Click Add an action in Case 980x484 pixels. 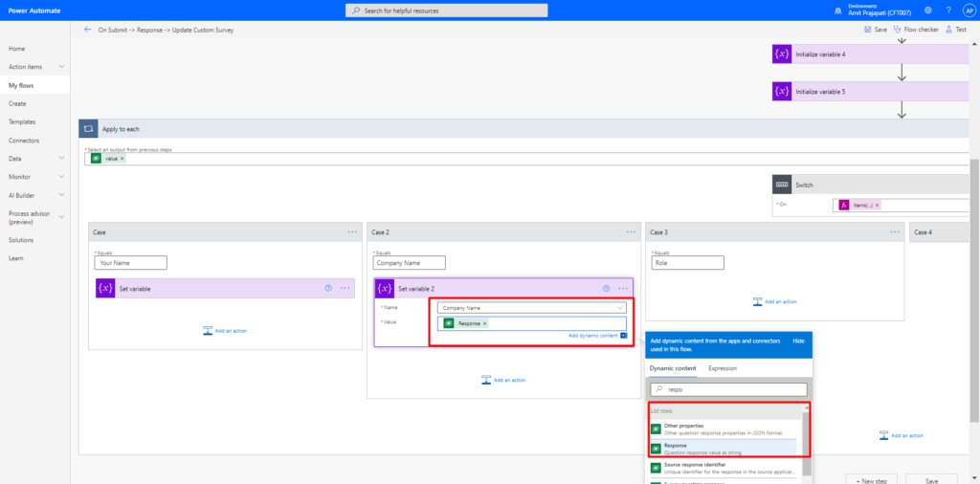[x=225, y=330]
